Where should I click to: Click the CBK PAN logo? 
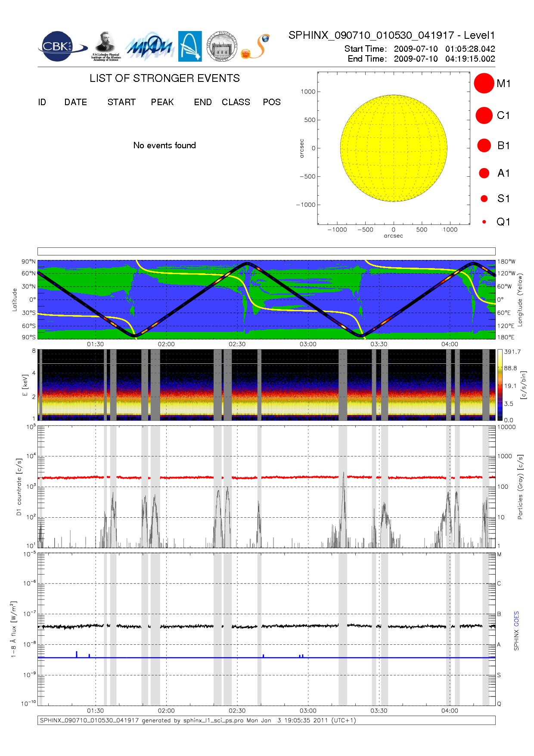(60, 47)
